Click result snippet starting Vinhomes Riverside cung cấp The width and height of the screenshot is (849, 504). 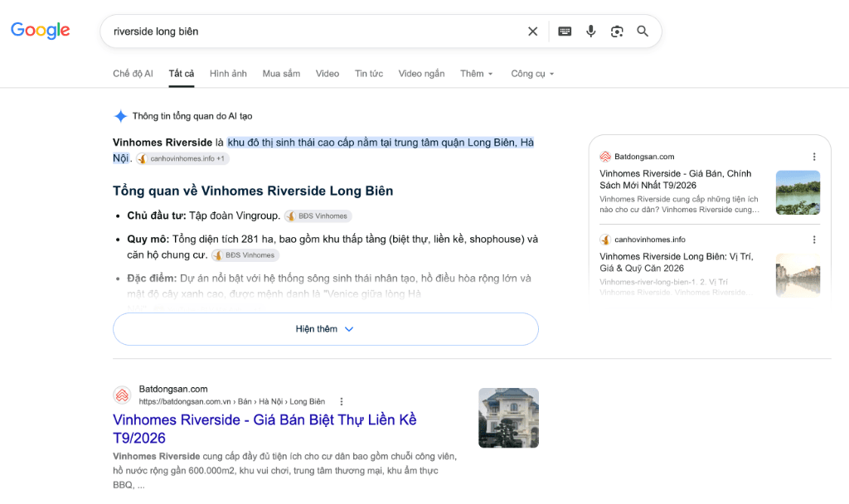[x=285, y=471]
